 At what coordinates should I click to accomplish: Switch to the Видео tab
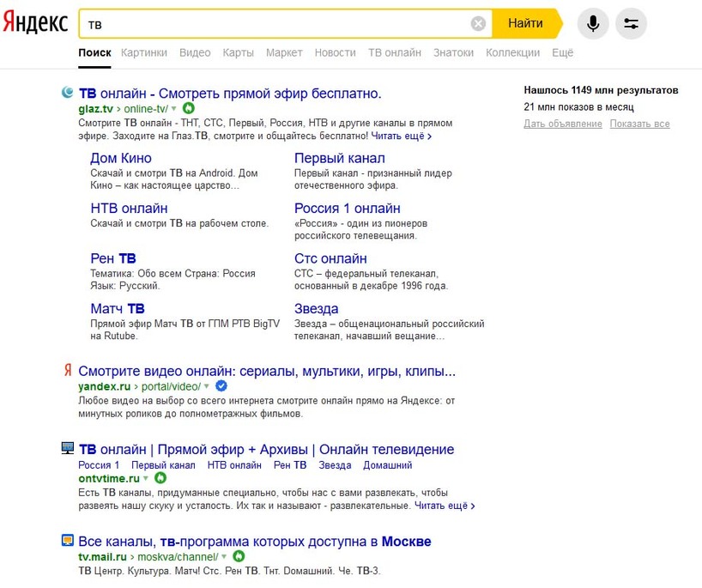(x=195, y=53)
